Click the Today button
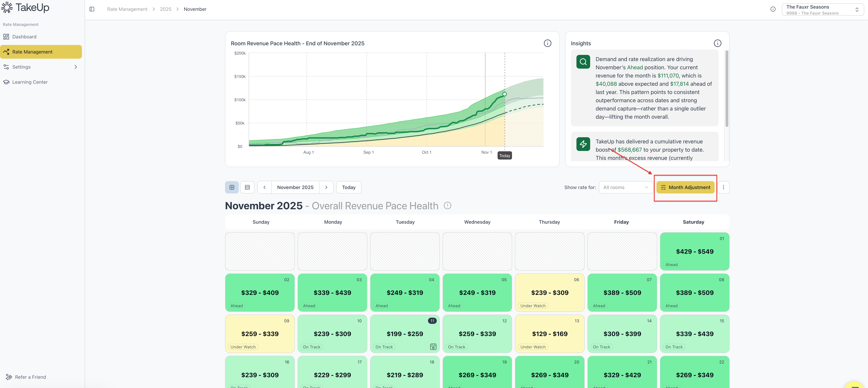Screen dimensions: 868x388 pyautogui.click(x=348, y=187)
